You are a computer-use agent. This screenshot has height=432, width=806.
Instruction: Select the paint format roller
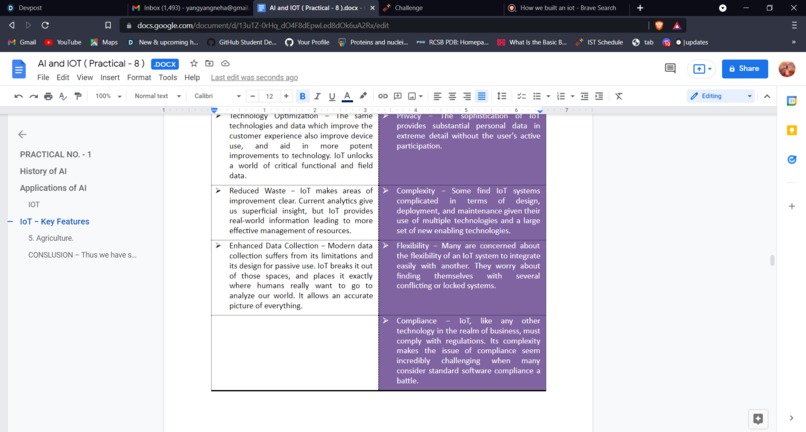(78, 96)
